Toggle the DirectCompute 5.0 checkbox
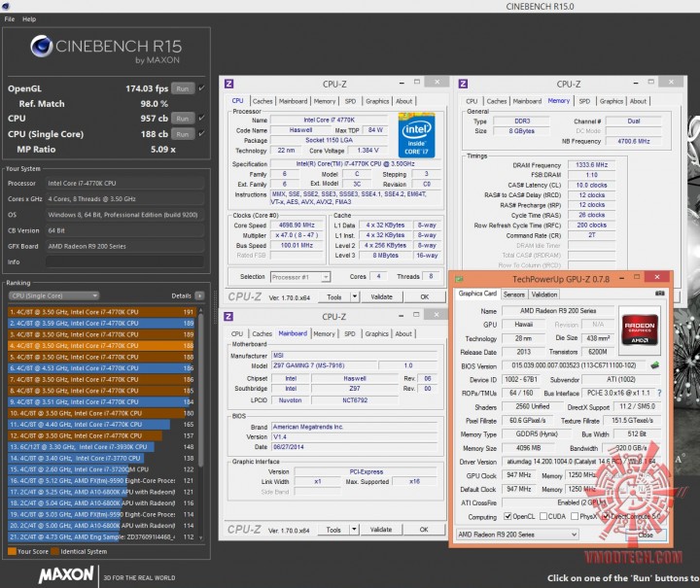Viewport: 700px width, 588px height. [x=606, y=516]
